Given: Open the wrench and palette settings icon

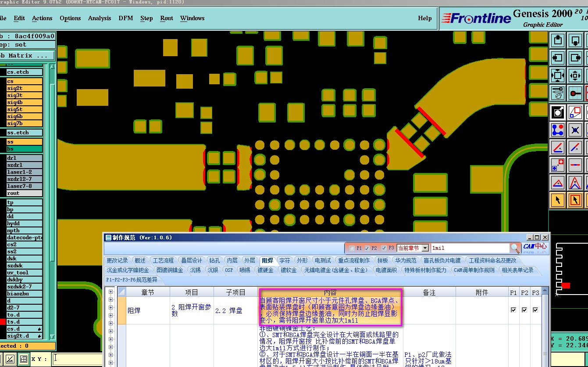Looking at the screenshot, I should pyautogui.click(x=558, y=93).
